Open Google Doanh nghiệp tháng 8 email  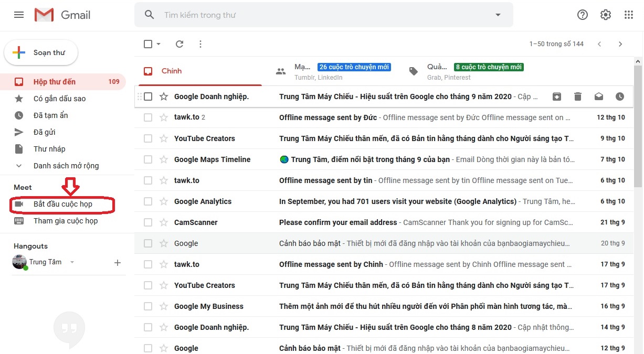(384, 327)
